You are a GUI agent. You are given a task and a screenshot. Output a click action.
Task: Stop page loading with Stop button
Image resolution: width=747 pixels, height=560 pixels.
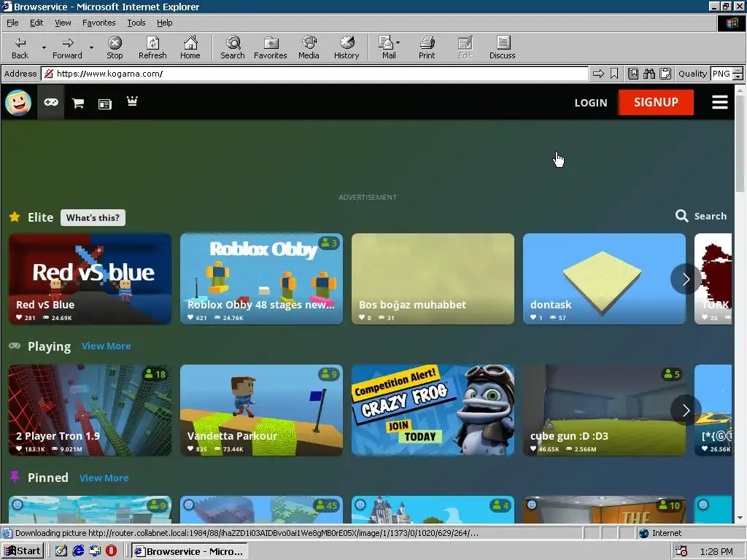tap(115, 47)
